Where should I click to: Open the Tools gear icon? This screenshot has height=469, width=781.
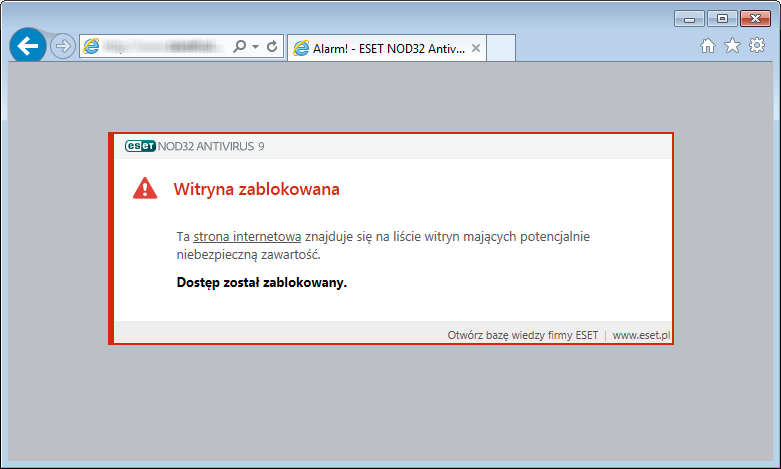click(x=757, y=45)
